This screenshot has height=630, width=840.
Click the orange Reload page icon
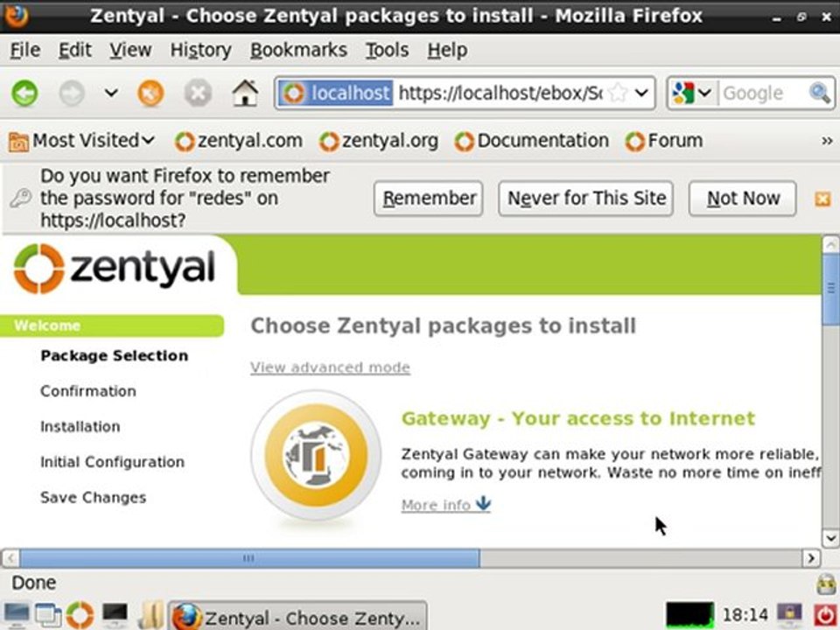tap(150, 93)
